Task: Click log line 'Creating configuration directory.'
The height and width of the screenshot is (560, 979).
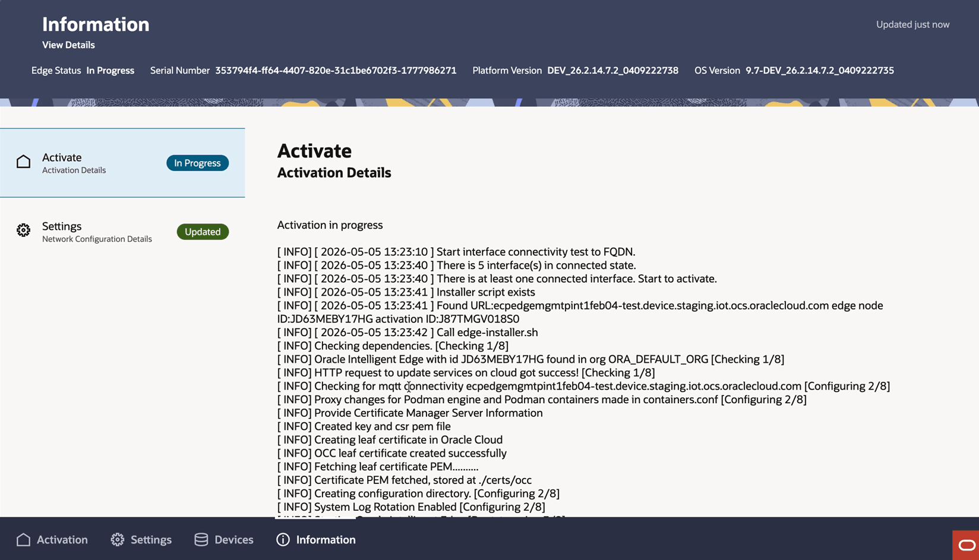Action: [x=418, y=493]
